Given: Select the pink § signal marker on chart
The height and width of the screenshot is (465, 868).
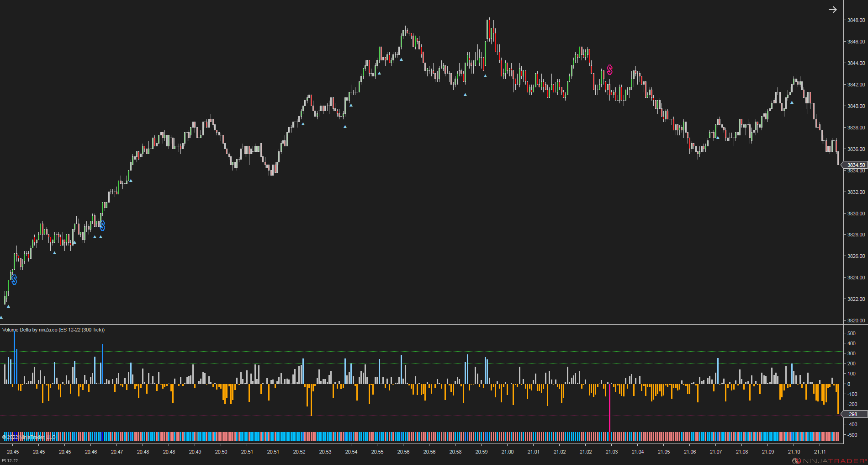Looking at the screenshot, I should coord(609,70).
